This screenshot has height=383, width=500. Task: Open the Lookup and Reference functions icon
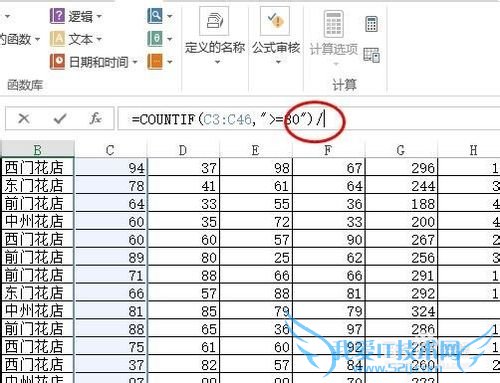[155, 16]
